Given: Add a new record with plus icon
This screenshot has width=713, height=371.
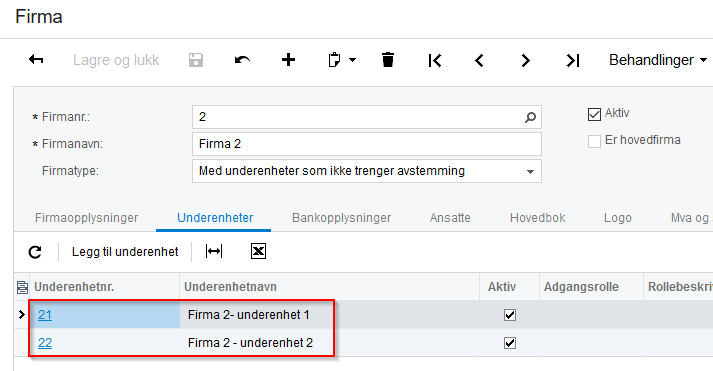Looking at the screenshot, I should click(x=288, y=60).
